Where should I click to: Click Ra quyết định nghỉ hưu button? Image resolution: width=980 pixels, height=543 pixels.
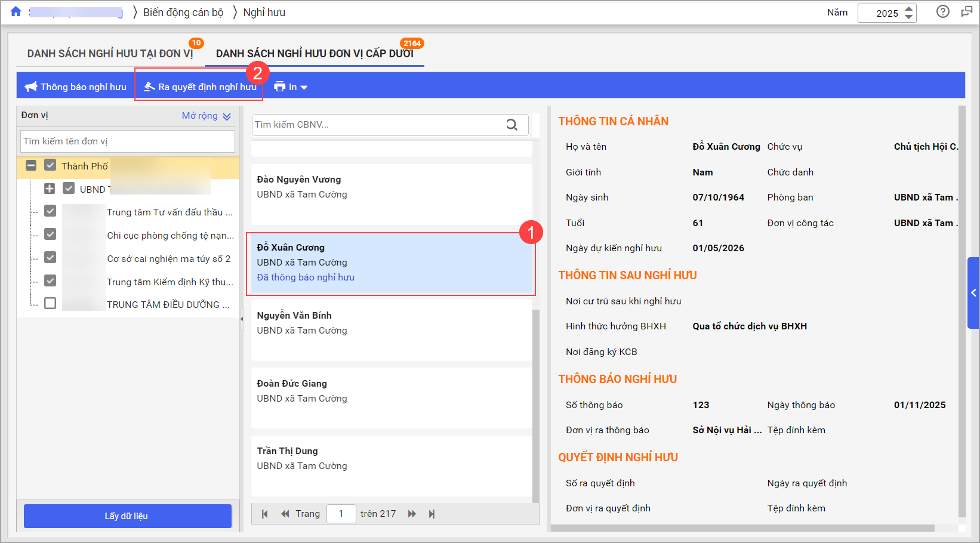coord(200,87)
